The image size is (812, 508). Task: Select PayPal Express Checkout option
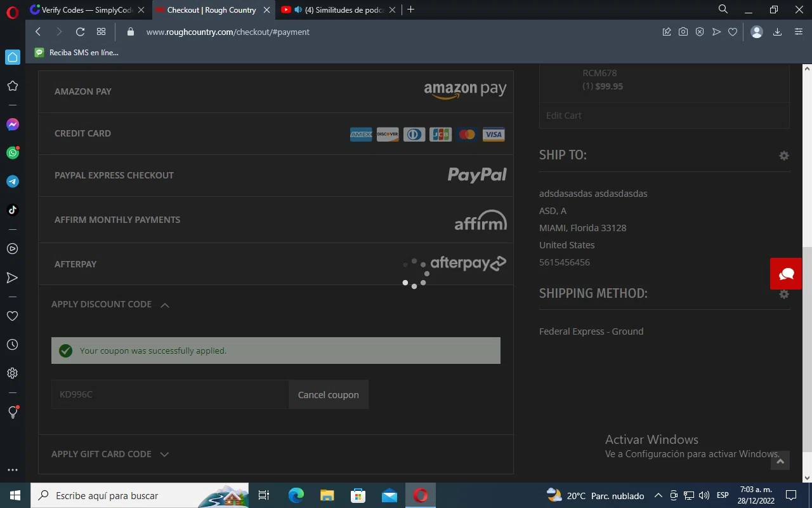(276, 175)
